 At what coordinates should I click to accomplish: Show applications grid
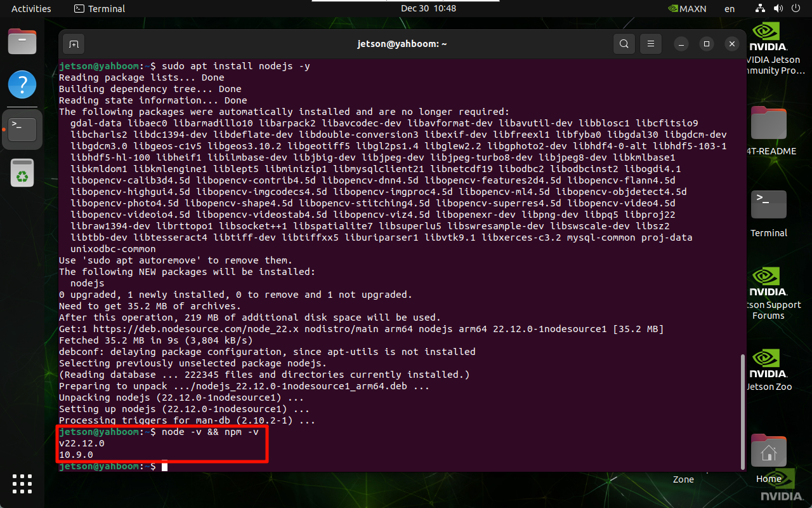(x=22, y=483)
